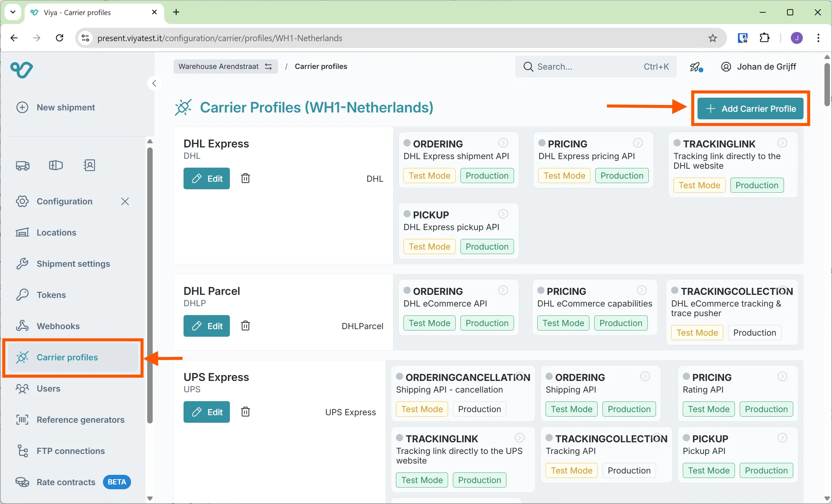
Task: Switch warehouse via Warehouse Arendstraat selector
Action: (x=225, y=67)
